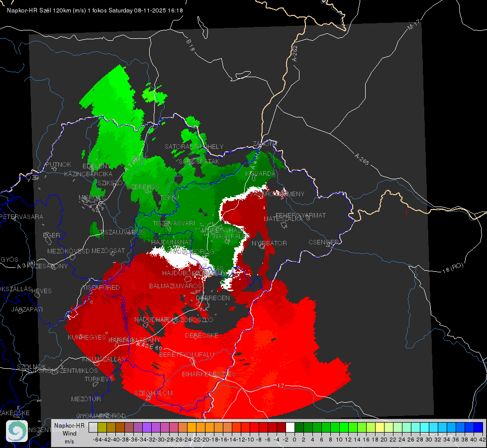Click the TISZAVASVÁRI label
Screen dimensions: 487x448
point(174,223)
